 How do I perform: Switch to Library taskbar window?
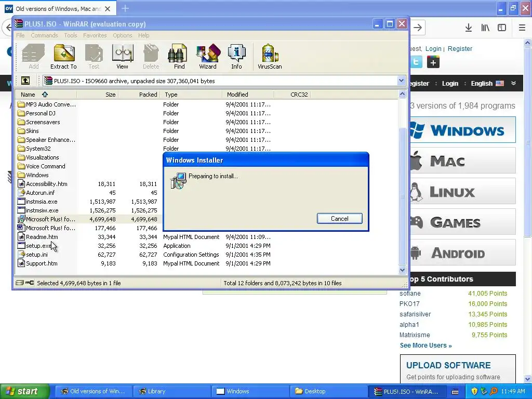click(171, 391)
